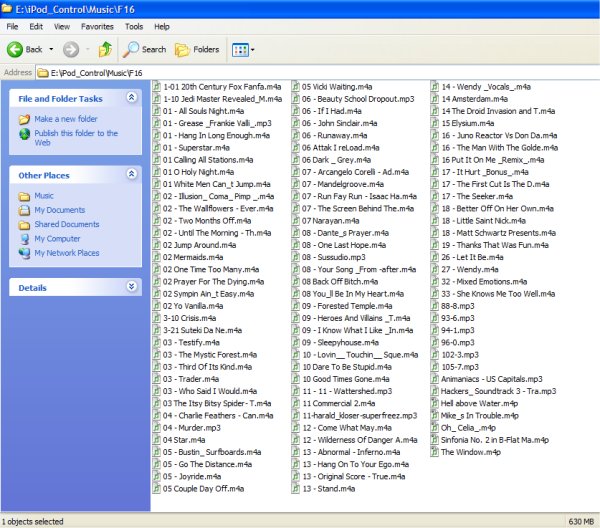Click file icon for 06 - Beauty School Dropout.mp3
This screenshot has height=528, width=600.
(295, 99)
